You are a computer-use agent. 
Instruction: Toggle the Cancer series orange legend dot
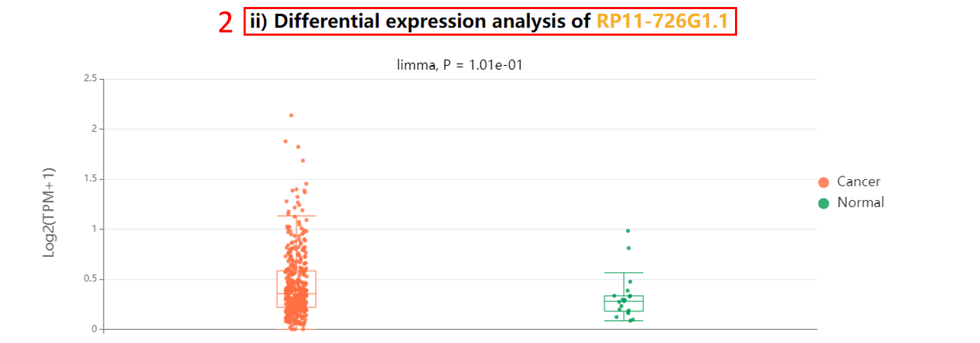click(x=824, y=182)
